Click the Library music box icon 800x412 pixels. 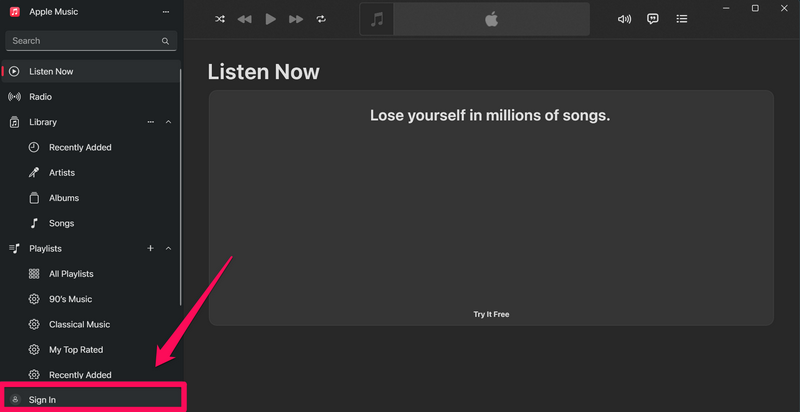tap(15, 122)
